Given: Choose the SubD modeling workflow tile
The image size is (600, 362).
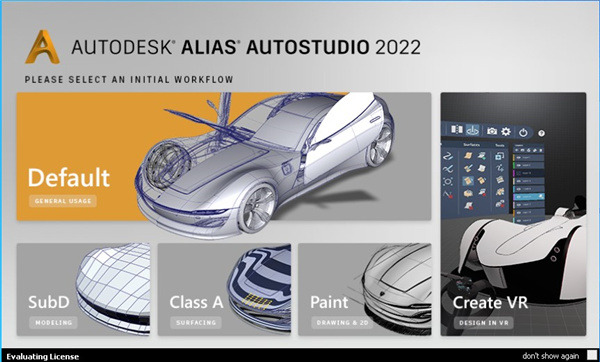Looking at the screenshot, I should tap(83, 290).
